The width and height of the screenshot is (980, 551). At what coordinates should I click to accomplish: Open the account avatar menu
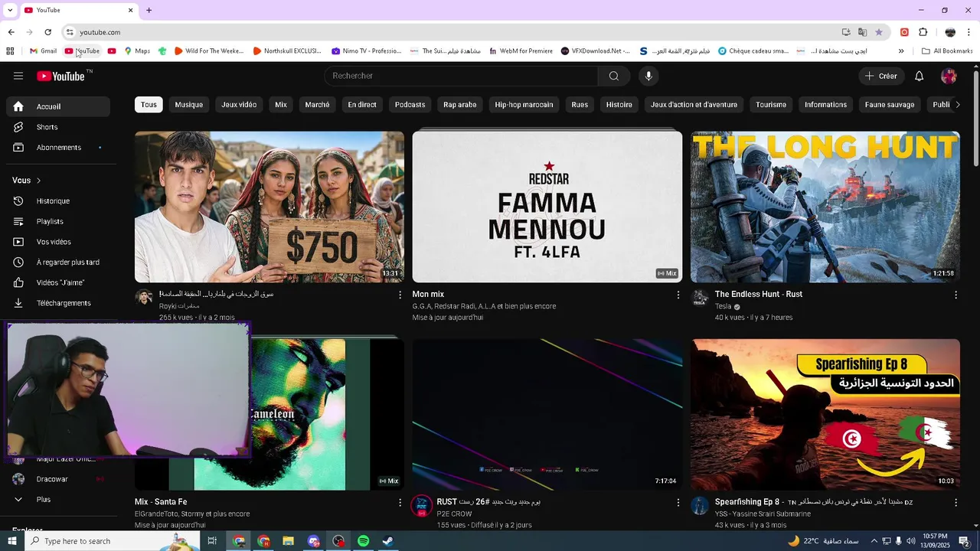pos(949,76)
